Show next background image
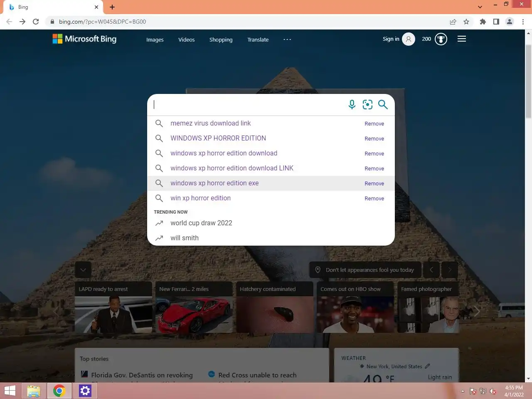The height and width of the screenshot is (399, 532). coord(449,270)
